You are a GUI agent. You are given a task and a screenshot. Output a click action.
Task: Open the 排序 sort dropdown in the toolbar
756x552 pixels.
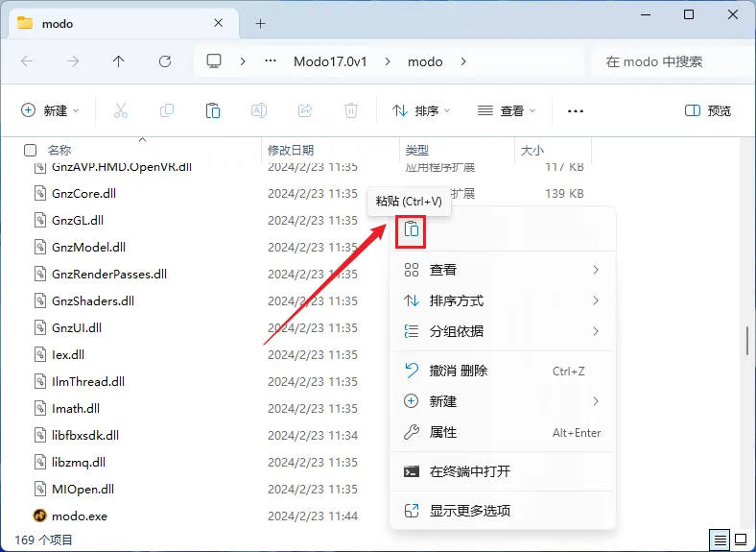(x=421, y=111)
